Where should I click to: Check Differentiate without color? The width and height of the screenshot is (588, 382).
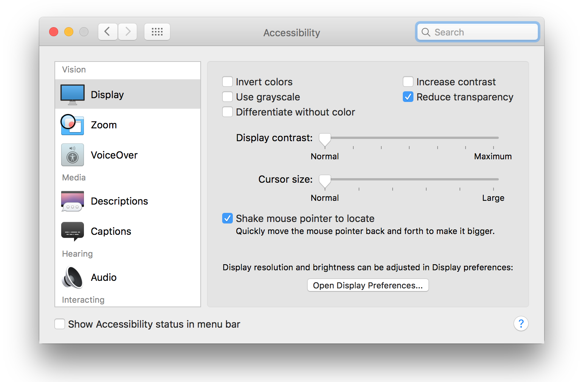(227, 112)
